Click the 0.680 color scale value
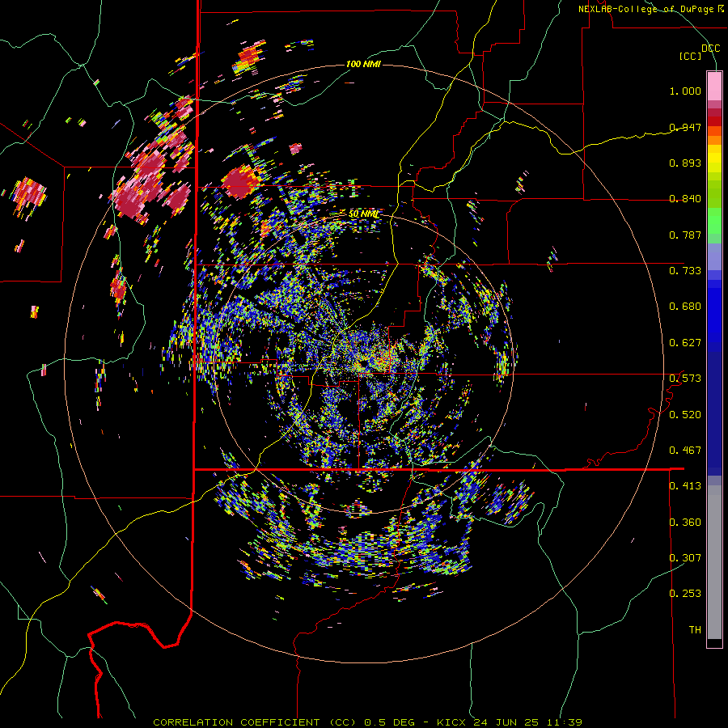The image size is (728, 728). pyautogui.click(x=685, y=307)
